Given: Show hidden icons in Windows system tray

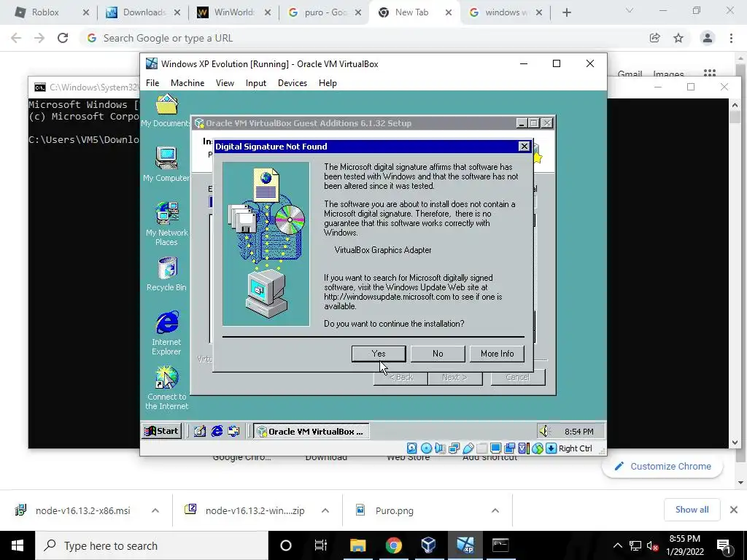Looking at the screenshot, I should tap(617, 545).
